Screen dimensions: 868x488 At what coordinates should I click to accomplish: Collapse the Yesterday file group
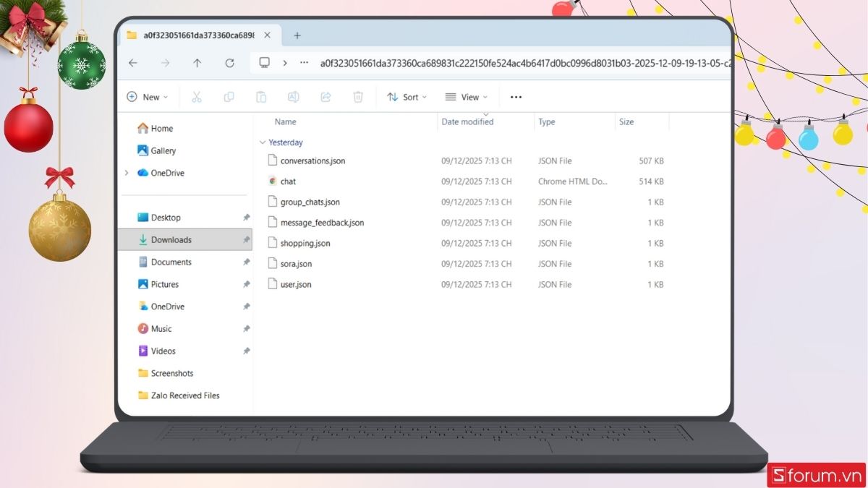[262, 142]
